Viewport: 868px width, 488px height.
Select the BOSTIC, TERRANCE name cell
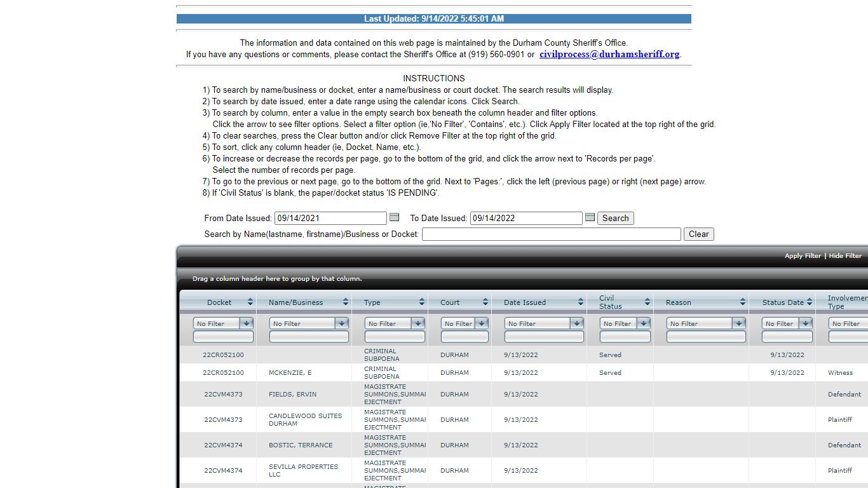tap(304, 445)
